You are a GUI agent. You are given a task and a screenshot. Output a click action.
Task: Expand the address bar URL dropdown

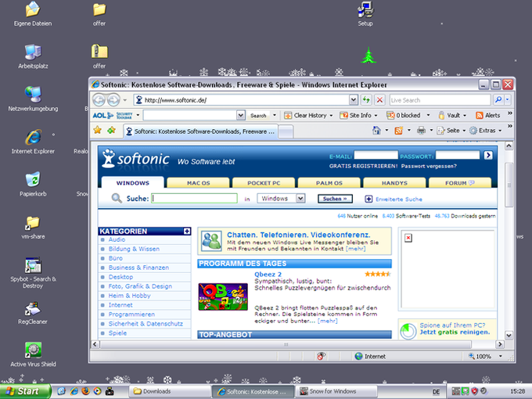pos(353,100)
